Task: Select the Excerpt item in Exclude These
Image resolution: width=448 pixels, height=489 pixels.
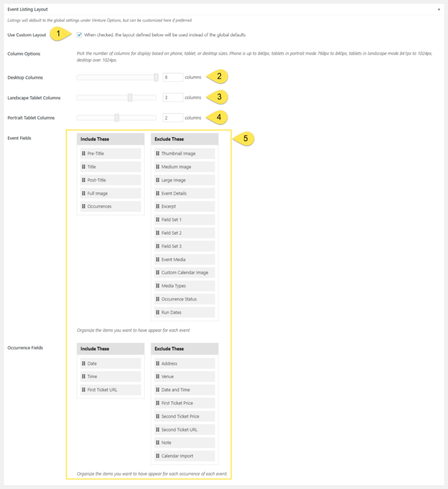Action: click(x=184, y=207)
